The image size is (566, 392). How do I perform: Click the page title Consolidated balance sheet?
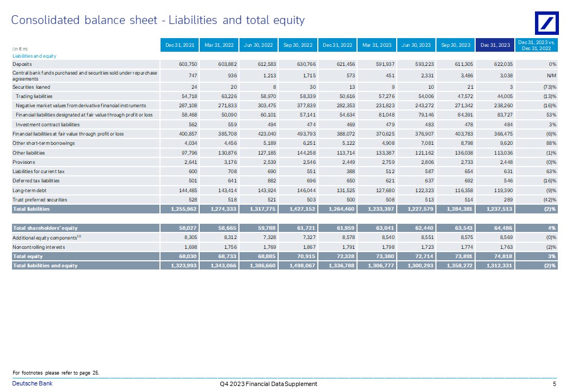coord(158,20)
